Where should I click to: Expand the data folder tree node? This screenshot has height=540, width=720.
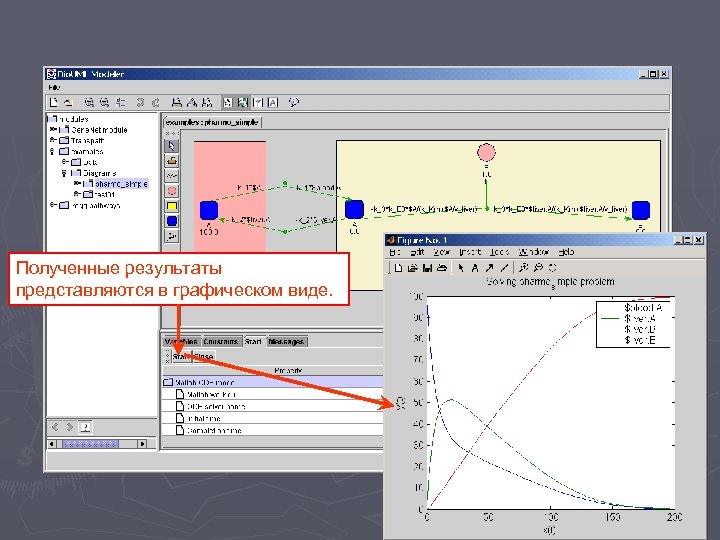65,162
